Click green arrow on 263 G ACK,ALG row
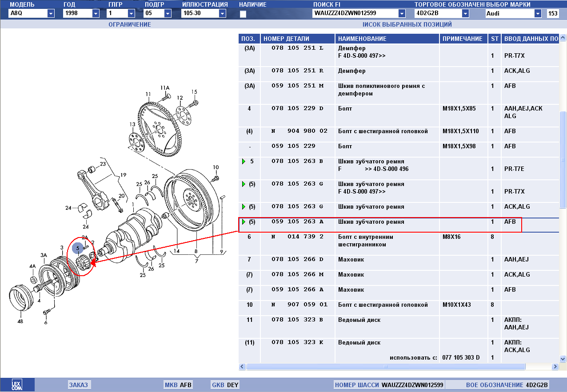 tap(244, 206)
